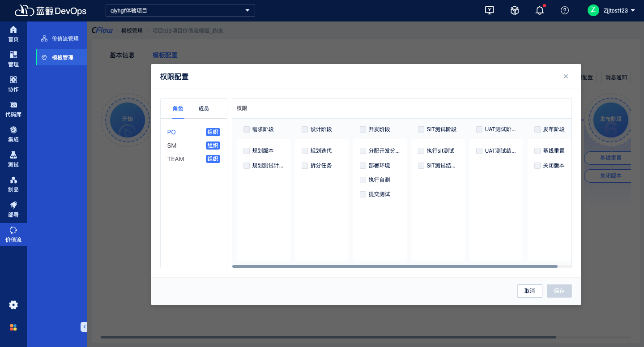Check the 开发阶段 checkbox
Screen dimensions: 644x347
(363, 129)
